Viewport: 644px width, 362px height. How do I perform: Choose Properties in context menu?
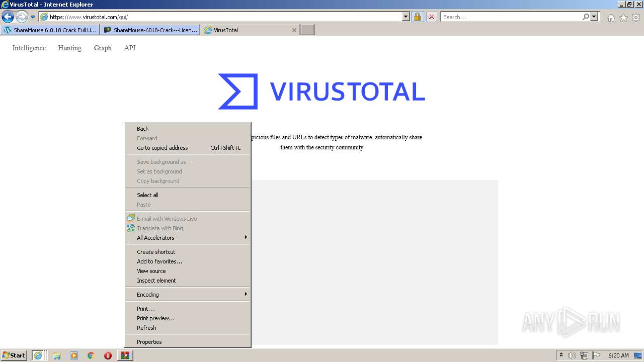[188, 342]
